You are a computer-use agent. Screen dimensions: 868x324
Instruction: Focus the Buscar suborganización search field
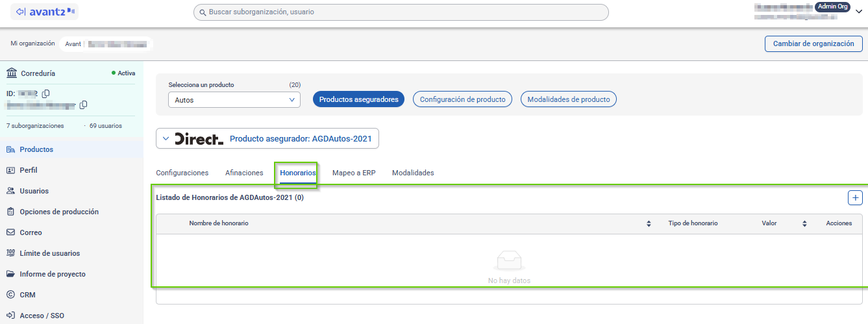401,12
